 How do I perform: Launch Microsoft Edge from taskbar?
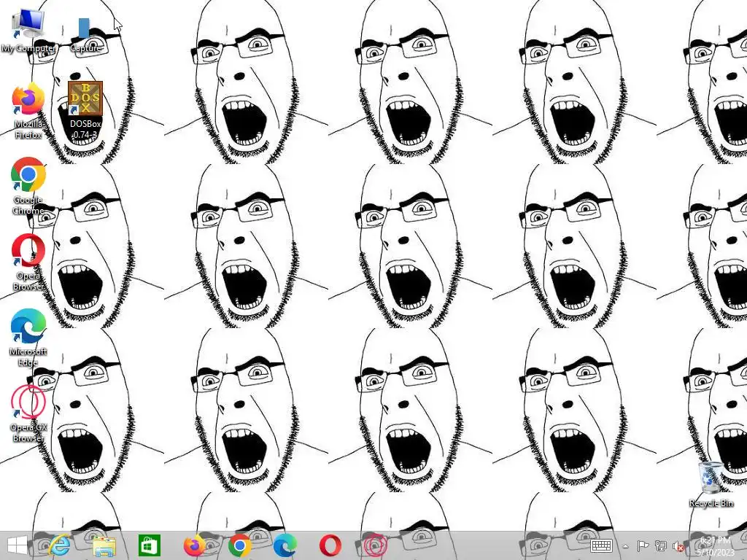285,545
